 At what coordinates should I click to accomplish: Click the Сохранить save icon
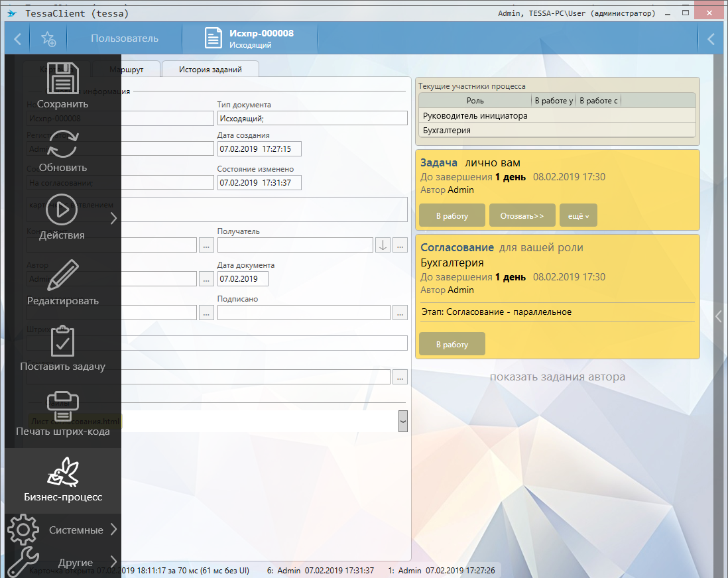click(63, 78)
